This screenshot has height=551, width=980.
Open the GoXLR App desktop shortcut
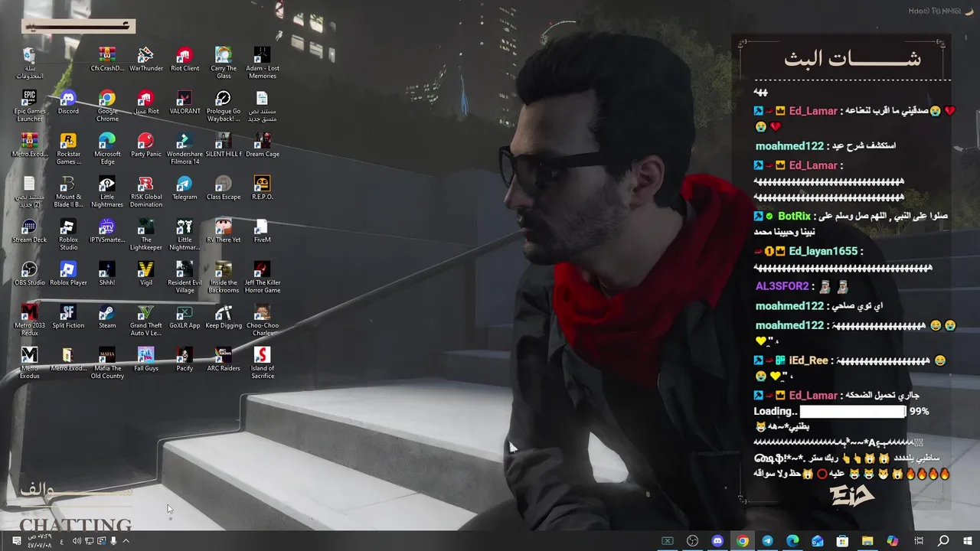click(x=185, y=316)
